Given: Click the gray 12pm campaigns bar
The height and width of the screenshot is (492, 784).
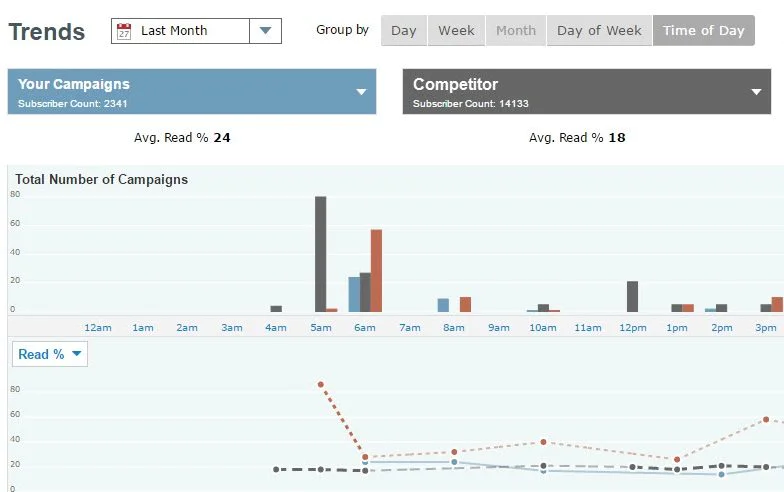Looking at the screenshot, I should click(x=632, y=296).
